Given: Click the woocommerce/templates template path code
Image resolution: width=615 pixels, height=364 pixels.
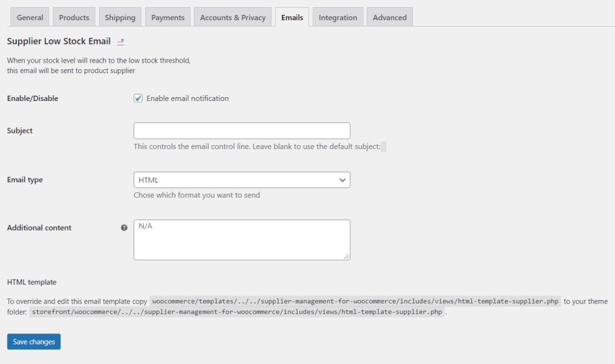Looking at the screenshot, I should [355, 301].
